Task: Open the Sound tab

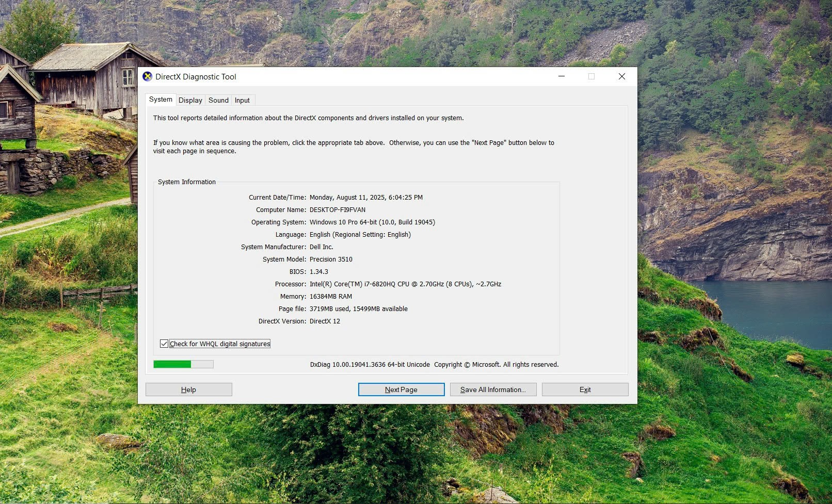Action: 218,100
